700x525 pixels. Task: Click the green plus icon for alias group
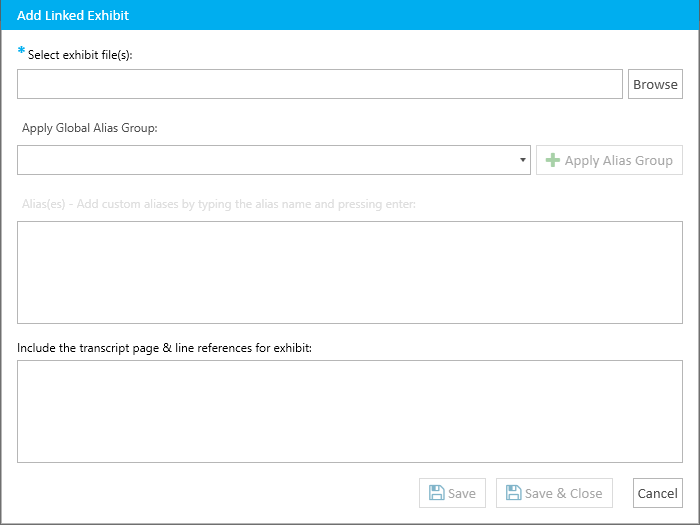point(553,160)
